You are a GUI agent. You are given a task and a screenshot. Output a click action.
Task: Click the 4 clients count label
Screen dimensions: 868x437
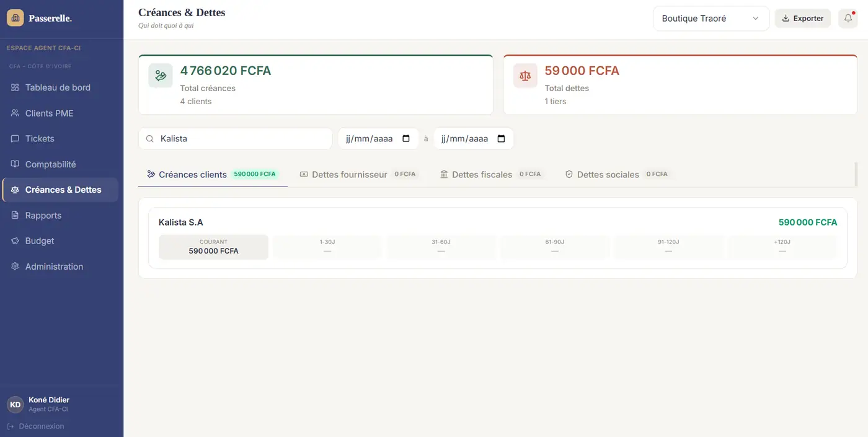196,102
